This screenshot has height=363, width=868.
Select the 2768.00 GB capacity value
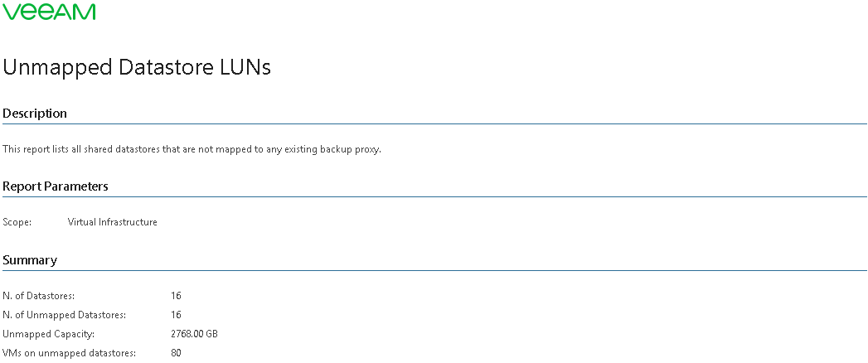[x=194, y=334]
